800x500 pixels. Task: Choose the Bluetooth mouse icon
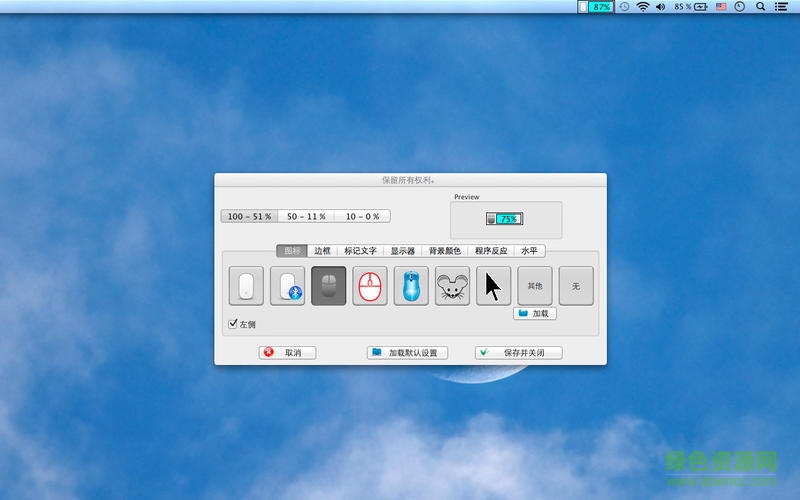click(x=287, y=286)
